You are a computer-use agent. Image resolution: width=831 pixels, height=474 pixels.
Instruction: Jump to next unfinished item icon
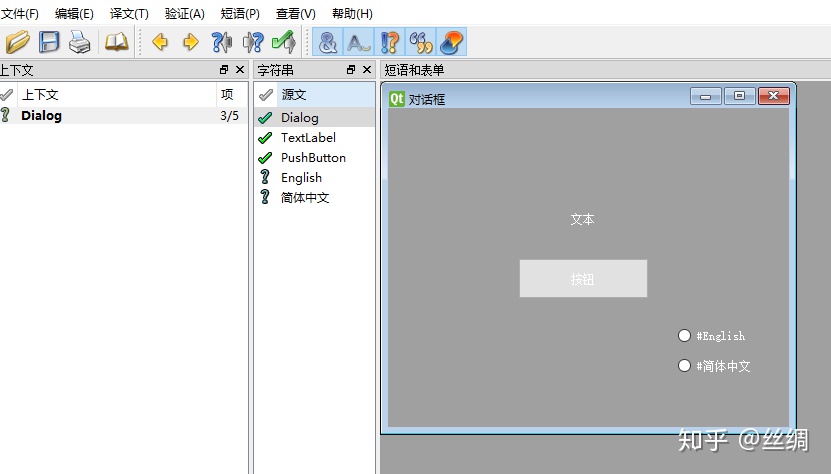(x=253, y=42)
